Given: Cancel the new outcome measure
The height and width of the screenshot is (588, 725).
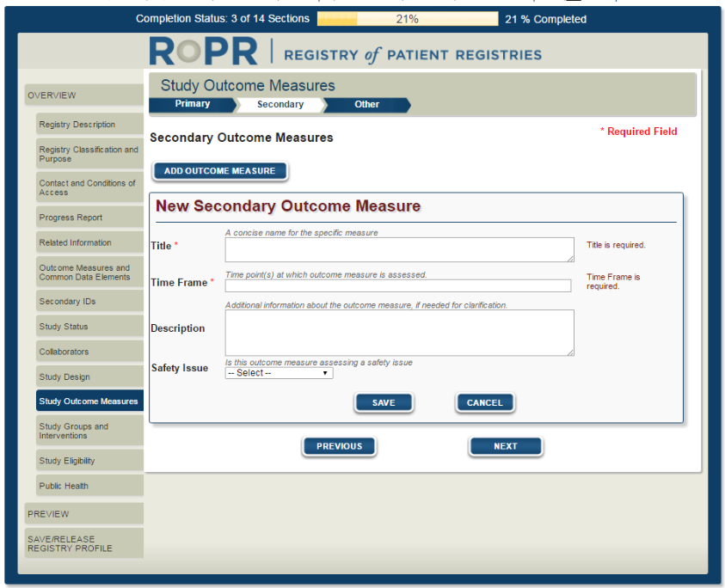Looking at the screenshot, I should (x=484, y=402).
